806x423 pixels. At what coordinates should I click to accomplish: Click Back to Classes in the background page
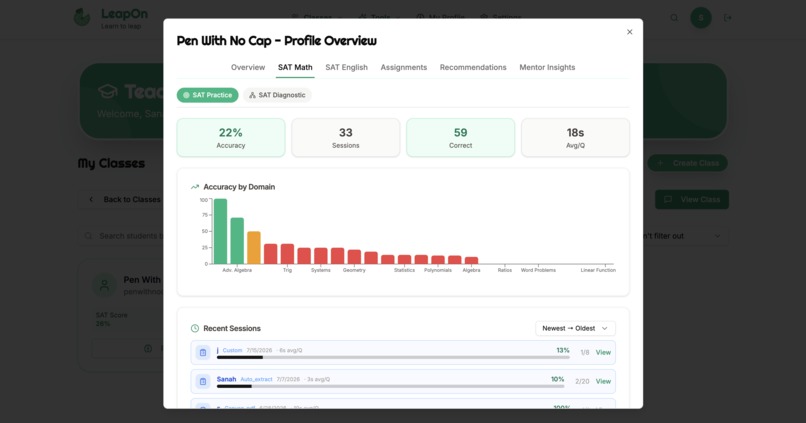(x=123, y=199)
